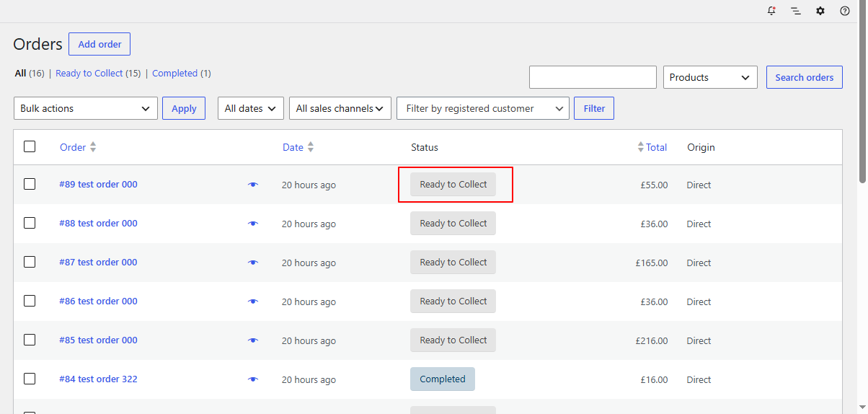Open the notifications bell icon

pyautogui.click(x=771, y=11)
